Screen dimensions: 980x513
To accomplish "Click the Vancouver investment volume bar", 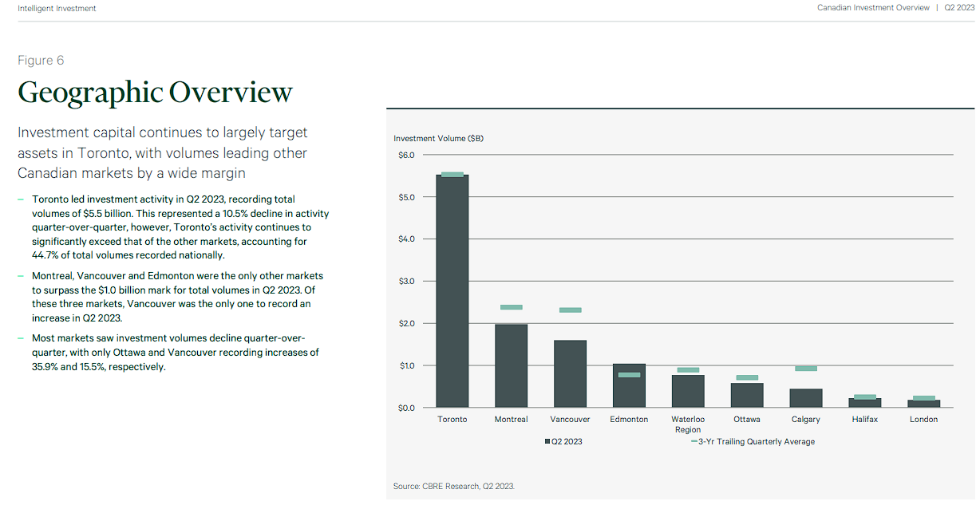I will click(570, 373).
